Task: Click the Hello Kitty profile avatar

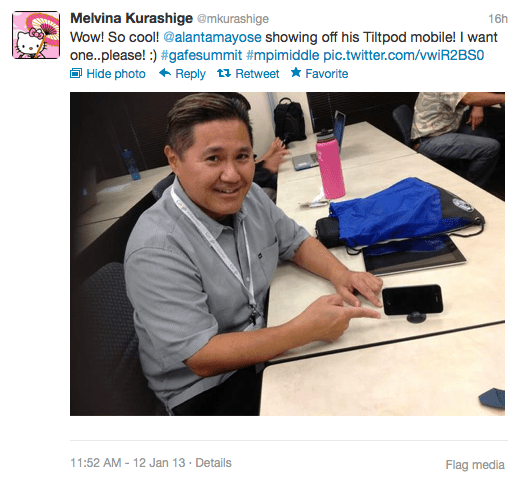Action: [36, 35]
